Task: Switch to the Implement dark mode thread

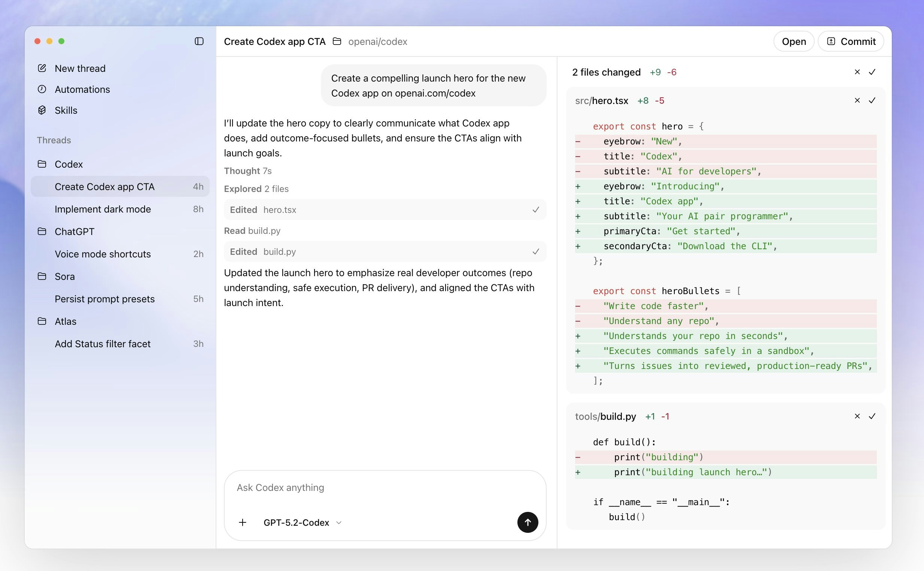Action: [x=102, y=209]
